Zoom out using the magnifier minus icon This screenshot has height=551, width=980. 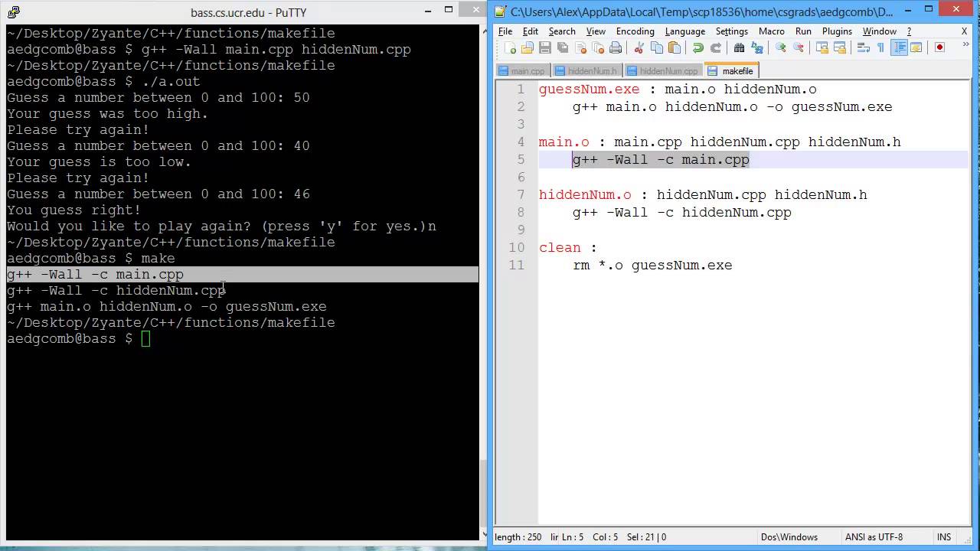[x=798, y=47]
